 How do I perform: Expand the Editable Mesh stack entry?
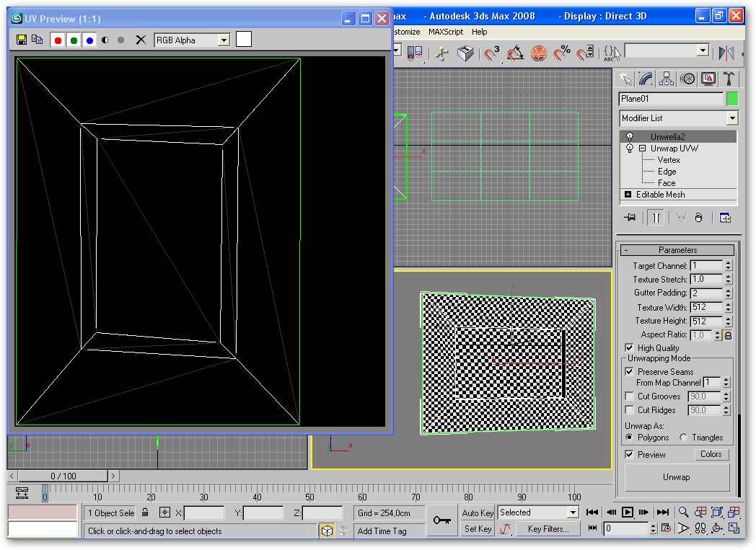[628, 195]
